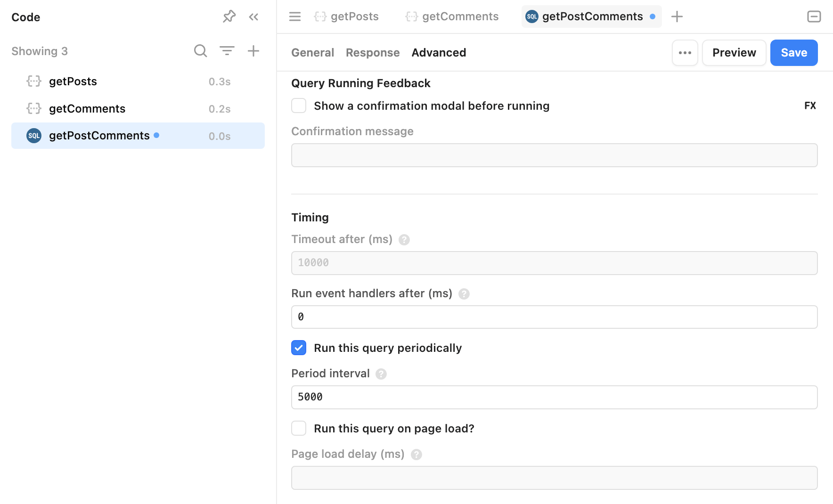Screen dimensions: 833x504
Task: Click the SQL icon beside sidebar getPostComments
Action: (x=34, y=136)
